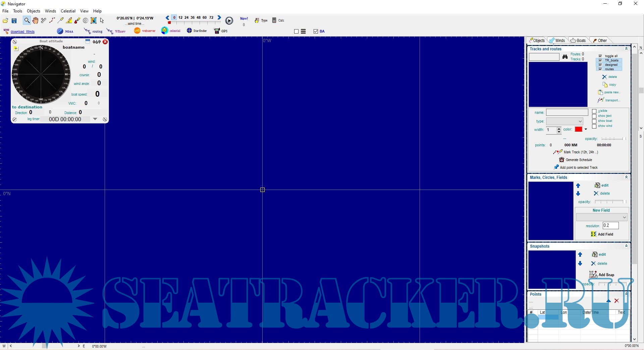Toggle the BA checkbox
644x350 pixels.
316,31
